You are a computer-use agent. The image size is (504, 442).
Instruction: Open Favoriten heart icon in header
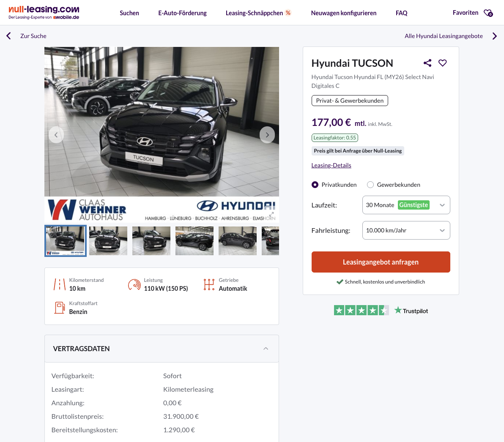tap(488, 13)
